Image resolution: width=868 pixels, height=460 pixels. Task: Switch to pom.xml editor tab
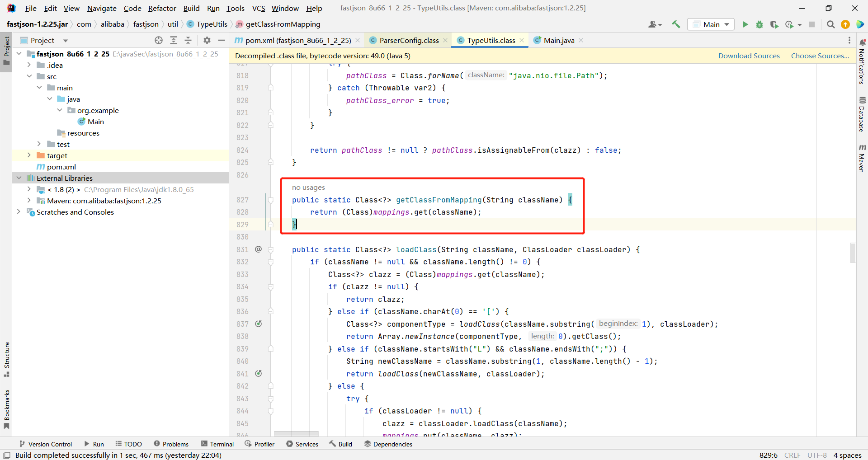[298, 40]
